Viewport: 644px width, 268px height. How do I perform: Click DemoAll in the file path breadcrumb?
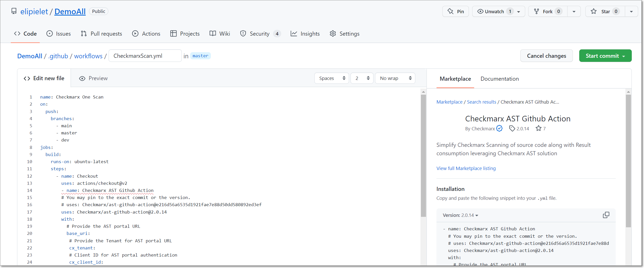(x=30, y=56)
